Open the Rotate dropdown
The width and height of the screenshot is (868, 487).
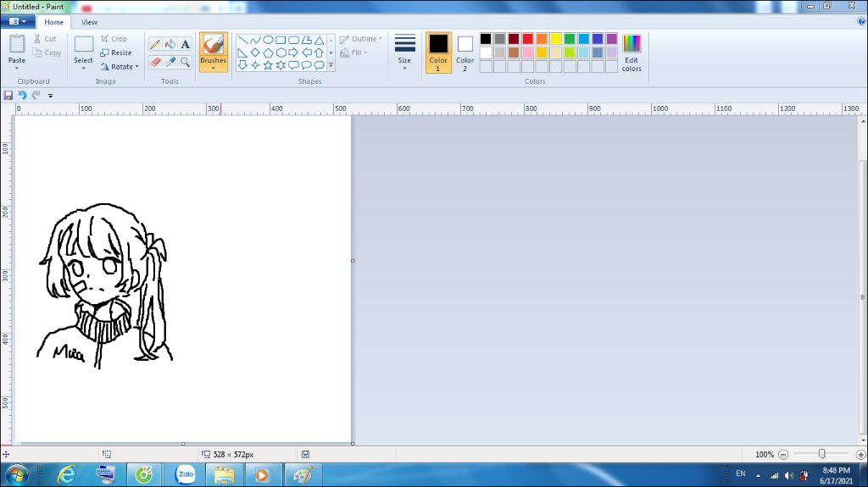120,66
